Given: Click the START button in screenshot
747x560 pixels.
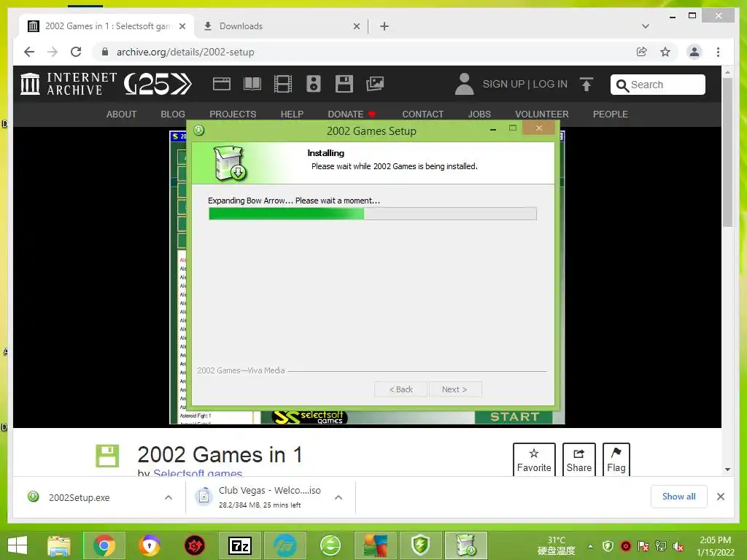Looking at the screenshot, I should tap(514, 416).
